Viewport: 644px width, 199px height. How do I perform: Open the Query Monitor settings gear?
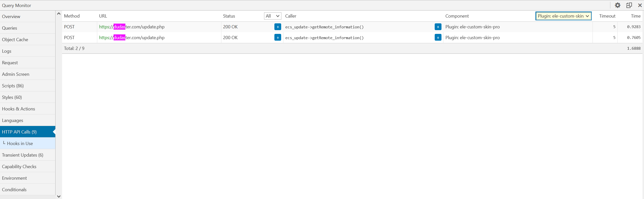click(x=618, y=5)
